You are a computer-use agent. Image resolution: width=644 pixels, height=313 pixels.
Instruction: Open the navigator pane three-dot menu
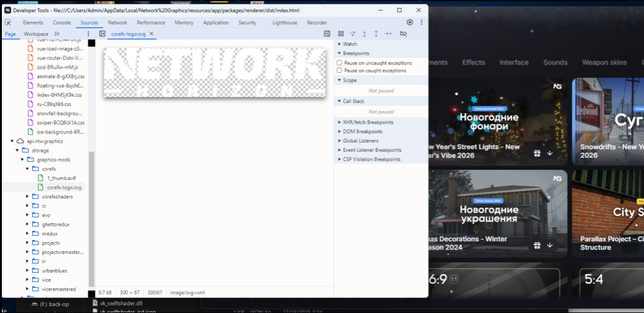(x=88, y=34)
